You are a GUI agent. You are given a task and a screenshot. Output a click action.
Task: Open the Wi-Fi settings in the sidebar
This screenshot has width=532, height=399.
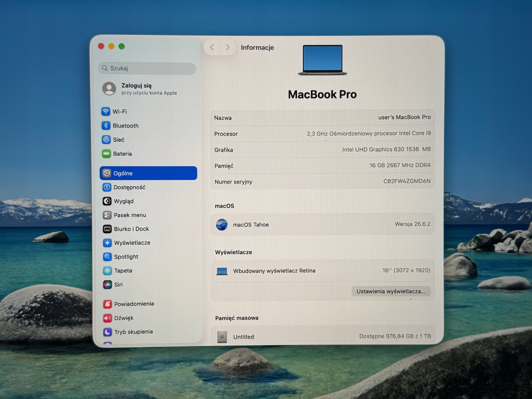(148, 112)
